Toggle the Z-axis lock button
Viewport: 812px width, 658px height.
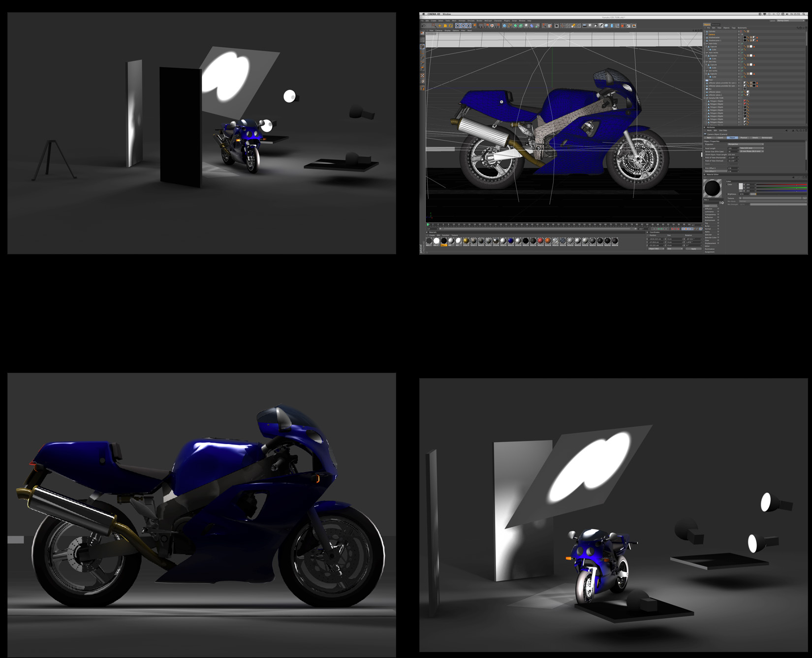click(468, 26)
